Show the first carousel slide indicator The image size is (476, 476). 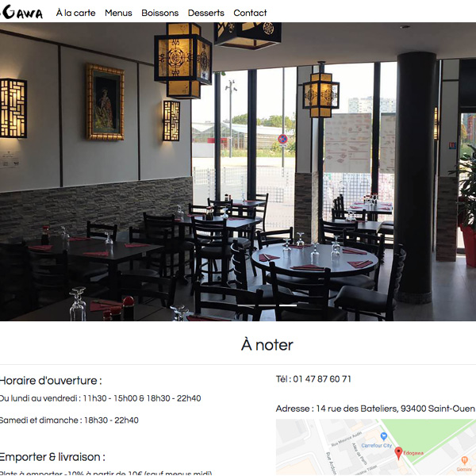point(247,305)
